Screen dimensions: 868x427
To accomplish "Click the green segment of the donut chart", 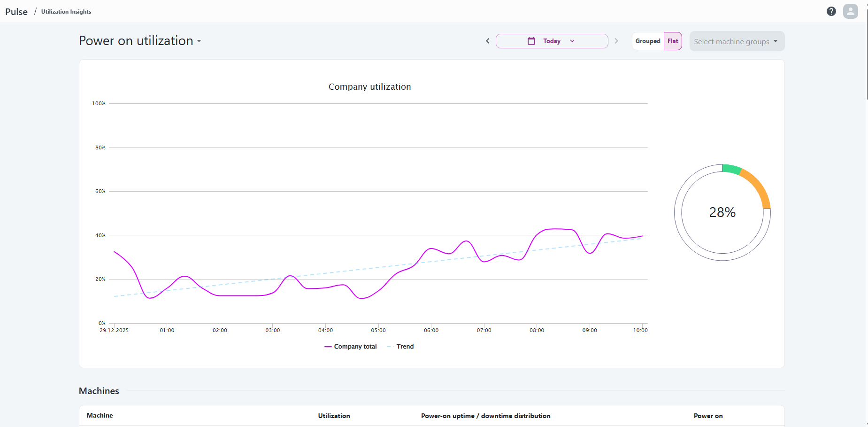I will (731, 168).
